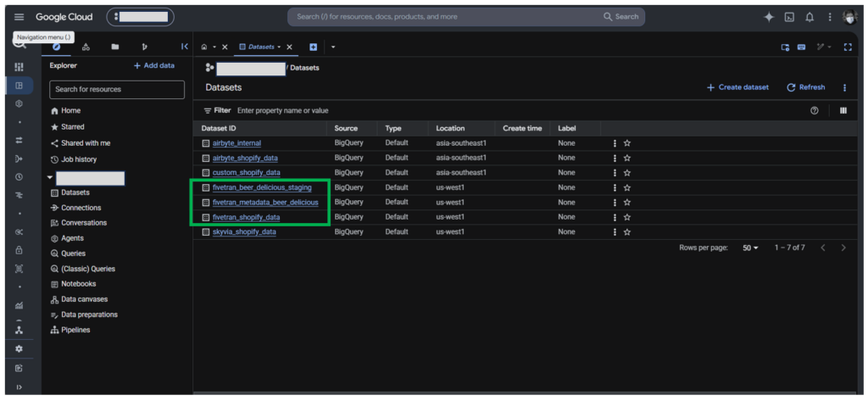Open the settings gear in the left rail

(19, 349)
